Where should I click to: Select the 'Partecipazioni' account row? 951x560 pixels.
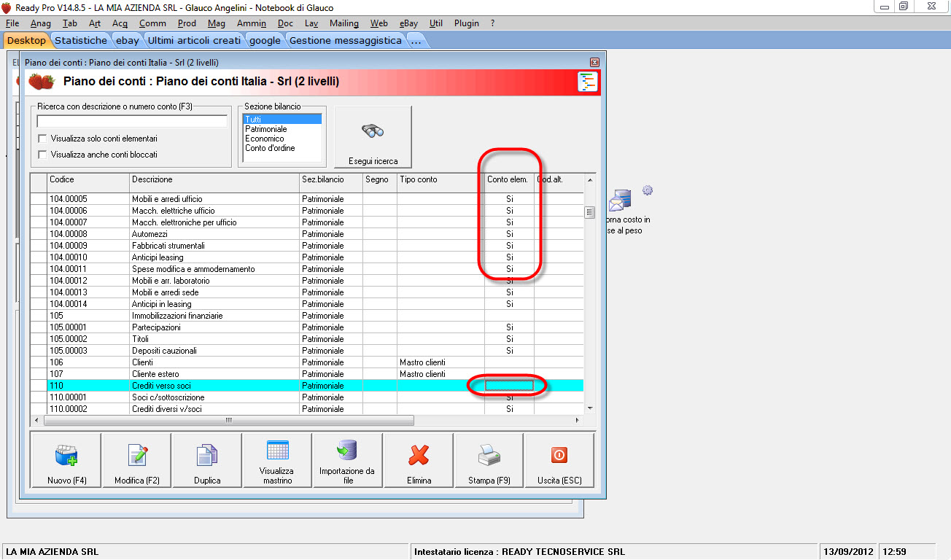306,327
